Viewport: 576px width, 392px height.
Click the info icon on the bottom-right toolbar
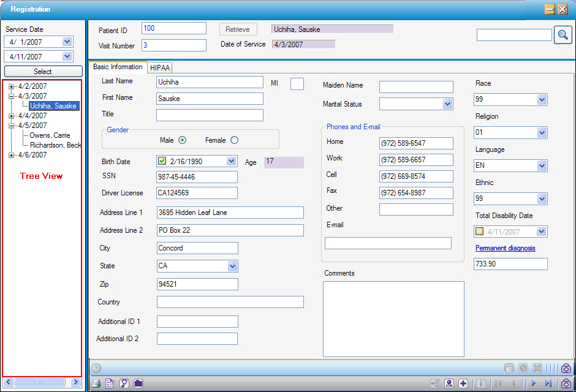click(x=482, y=383)
